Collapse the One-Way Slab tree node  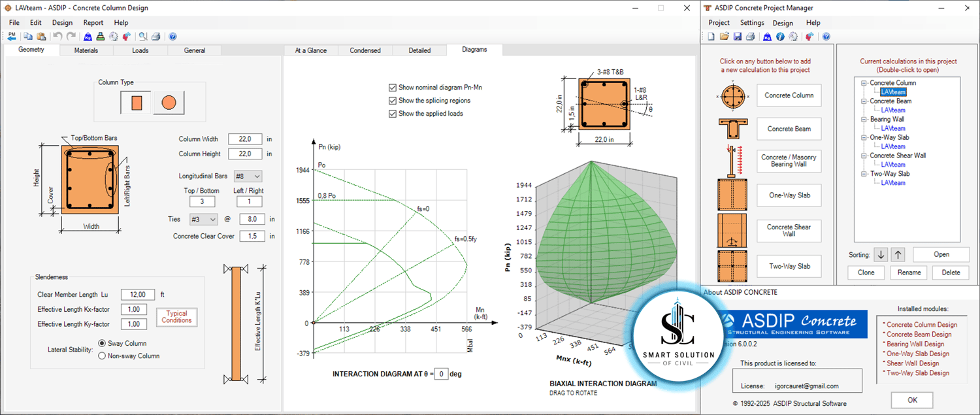tap(864, 138)
